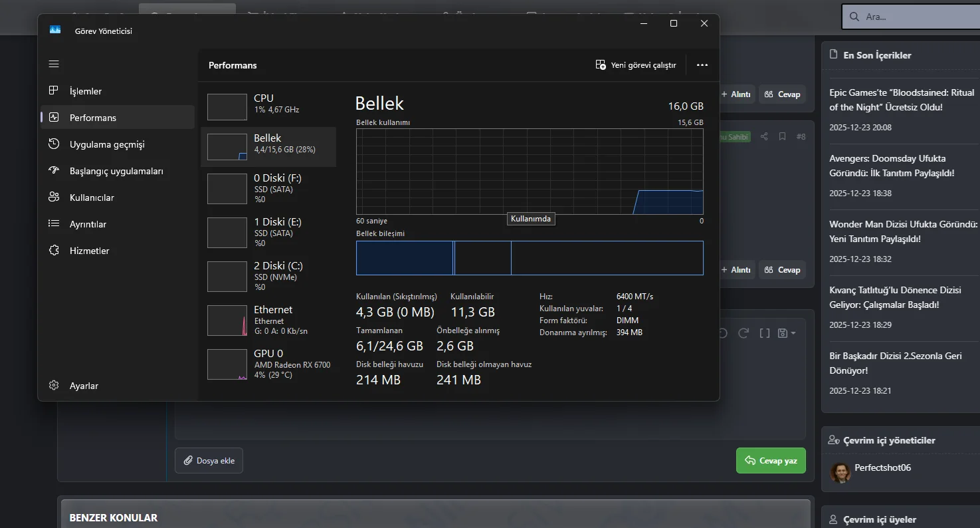Select the Bellek entry in the performance list
The image size is (980, 528).
(268, 146)
